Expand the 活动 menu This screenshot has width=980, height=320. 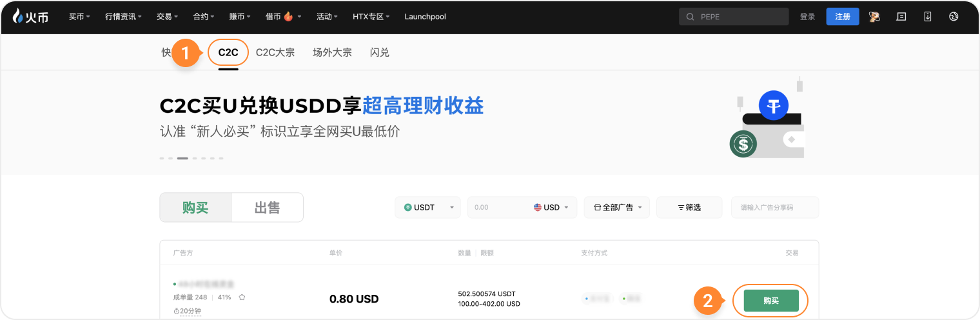point(328,17)
